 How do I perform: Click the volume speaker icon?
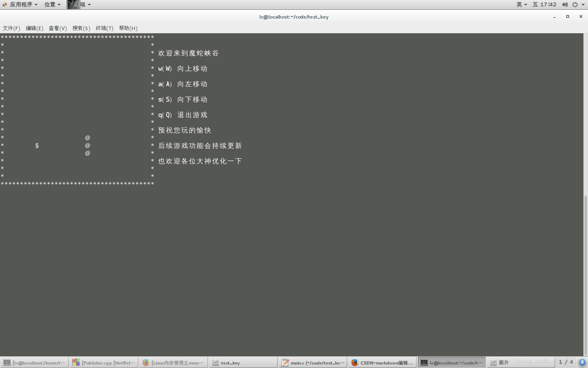(x=565, y=5)
